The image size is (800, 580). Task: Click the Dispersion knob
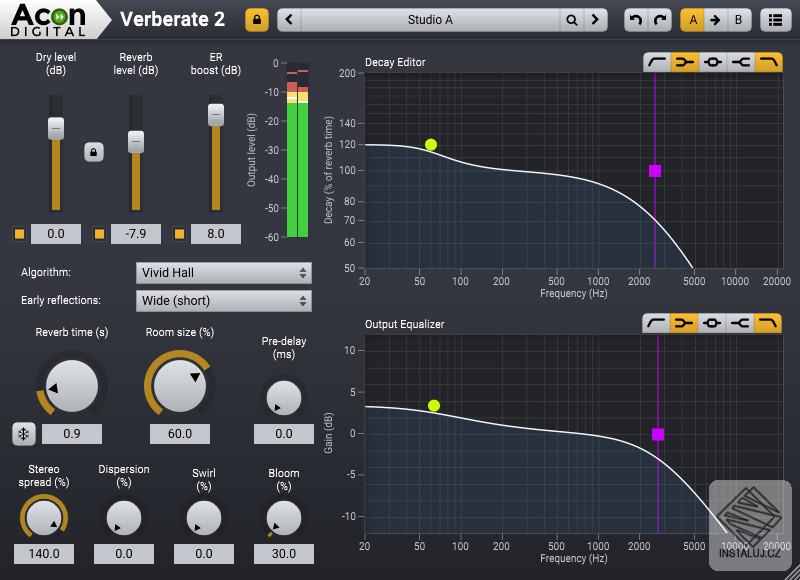coord(124,517)
